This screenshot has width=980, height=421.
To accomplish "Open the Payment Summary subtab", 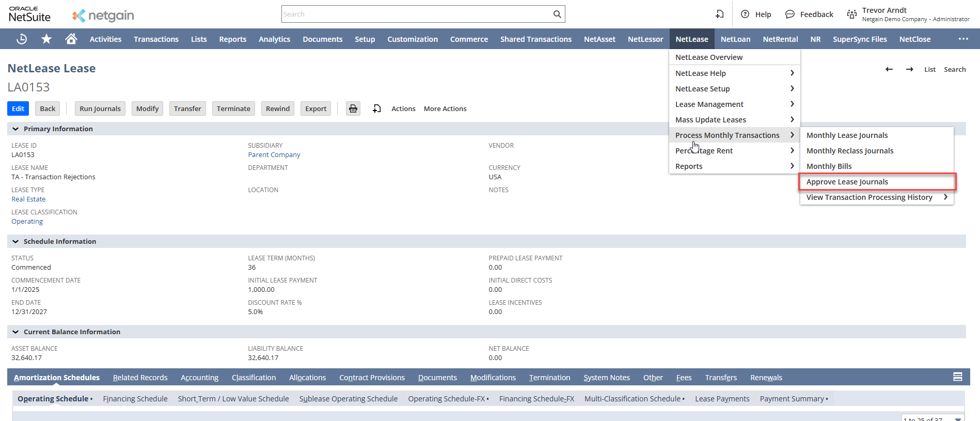I will click(793, 399).
